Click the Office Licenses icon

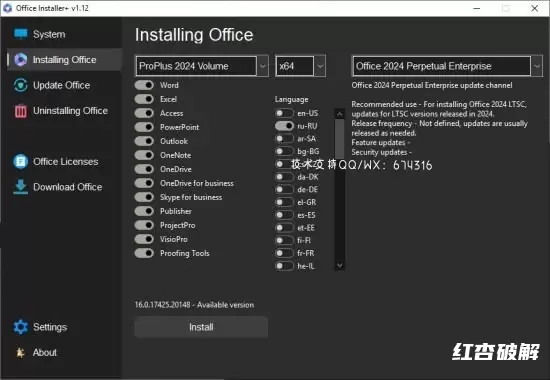[x=21, y=162]
